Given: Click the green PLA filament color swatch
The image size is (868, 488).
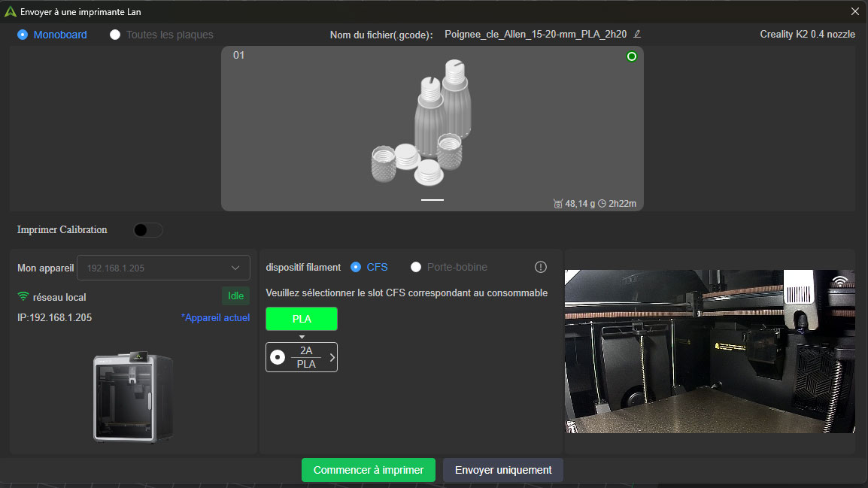Looking at the screenshot, I should pyautogui.click(x=302, y=319).
